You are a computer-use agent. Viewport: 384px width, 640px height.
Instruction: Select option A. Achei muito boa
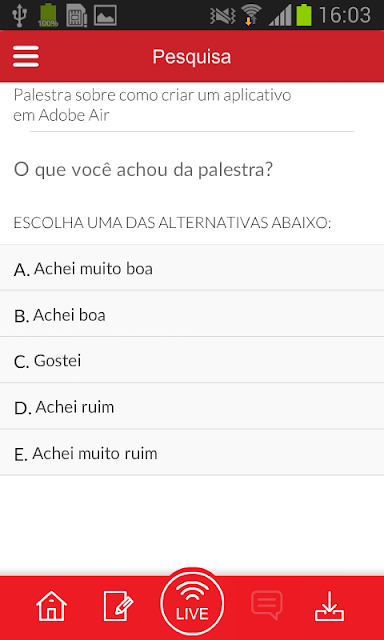(192, 268)
